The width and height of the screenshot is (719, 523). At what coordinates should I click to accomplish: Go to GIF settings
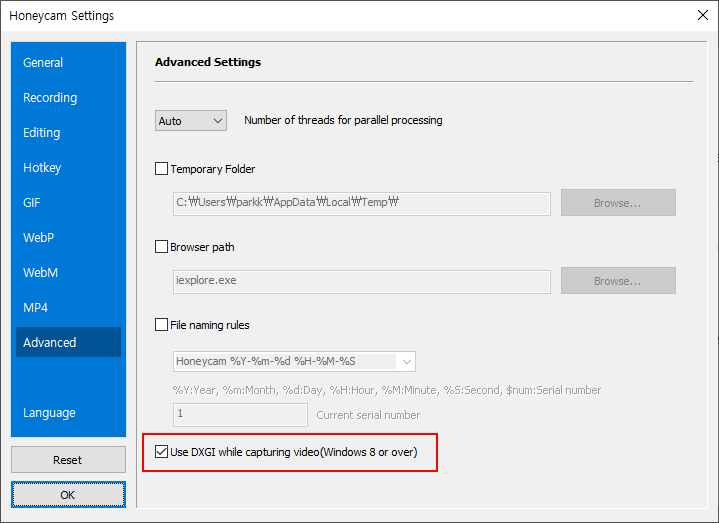34,203
